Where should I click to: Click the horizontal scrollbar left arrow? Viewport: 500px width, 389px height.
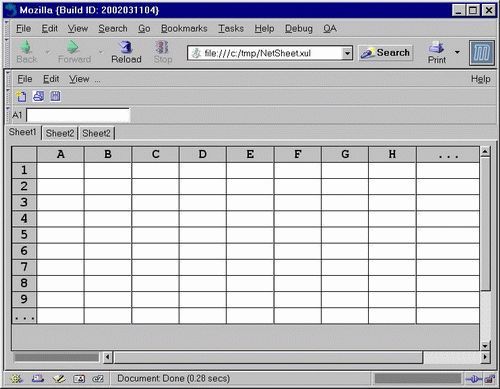click(x=108, y=358)
